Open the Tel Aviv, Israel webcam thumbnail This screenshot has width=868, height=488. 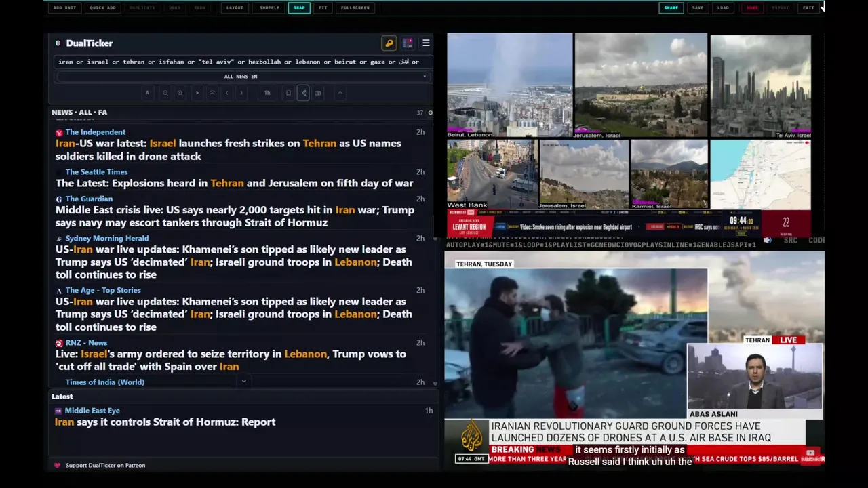pyautogui.click(x=760, y=87)
